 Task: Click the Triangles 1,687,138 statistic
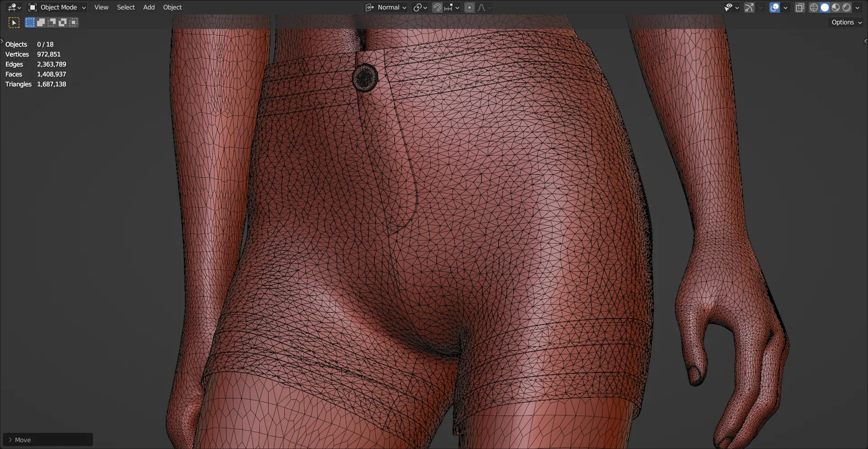coord(36,84)
